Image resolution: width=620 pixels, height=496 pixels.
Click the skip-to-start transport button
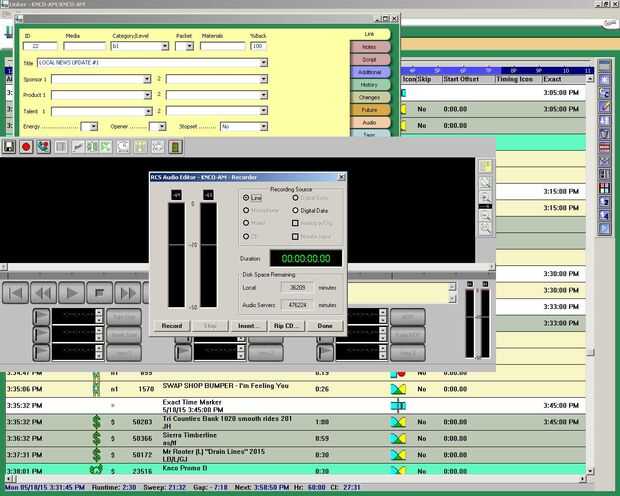15,293
